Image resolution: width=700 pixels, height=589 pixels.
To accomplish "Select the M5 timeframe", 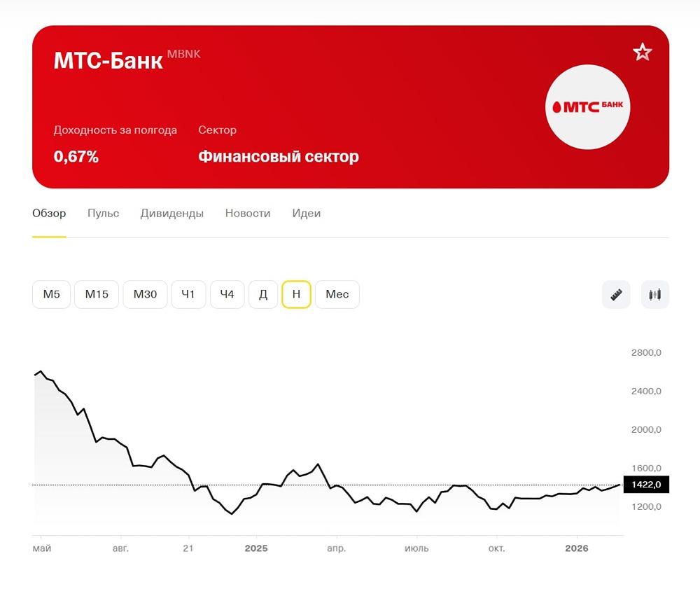I will pyautogui.click(x=51, y=294).
